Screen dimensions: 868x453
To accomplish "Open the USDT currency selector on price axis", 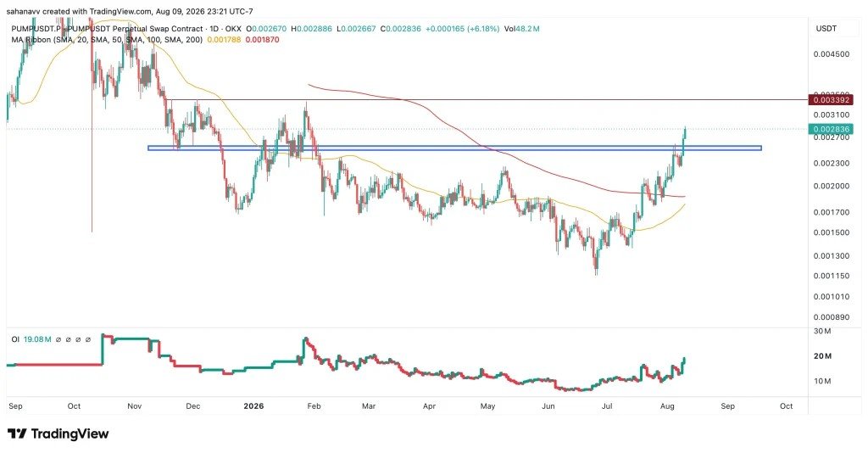I will click(x=826, y=28).
